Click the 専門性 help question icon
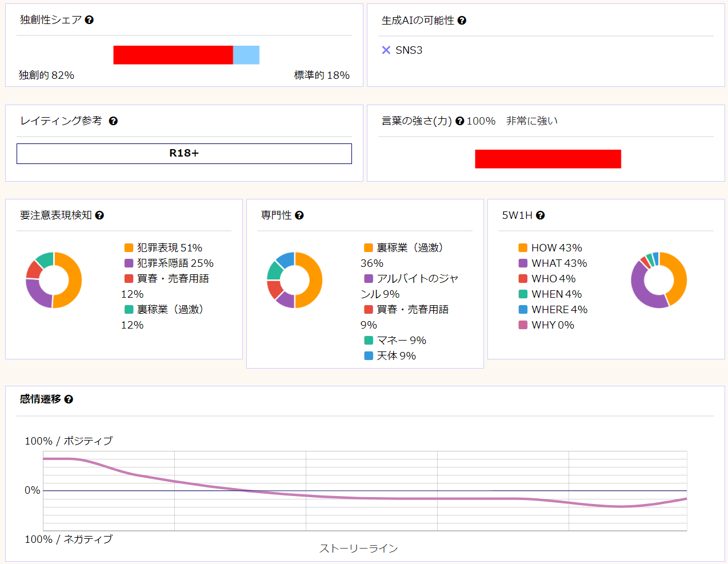 point(299,215)
